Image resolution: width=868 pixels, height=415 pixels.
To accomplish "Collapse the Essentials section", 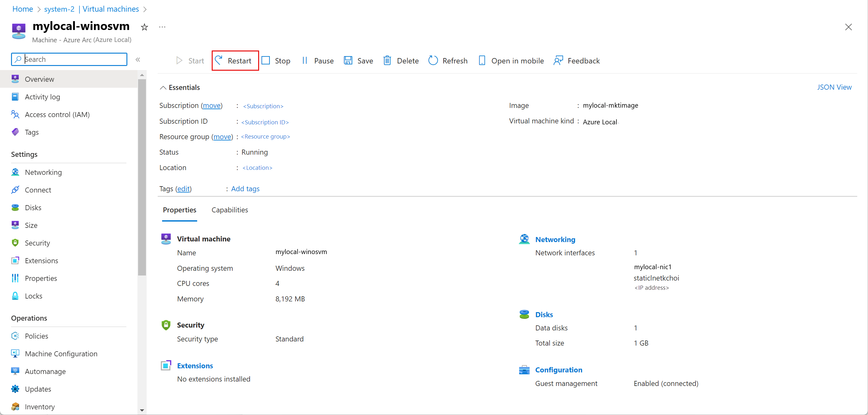I will [x=163, y=87].
